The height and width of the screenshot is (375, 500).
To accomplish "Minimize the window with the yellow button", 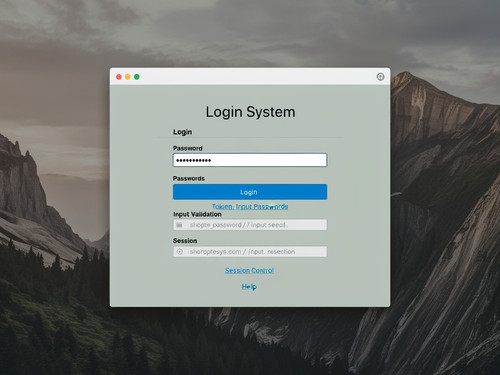I will [128, 77].
